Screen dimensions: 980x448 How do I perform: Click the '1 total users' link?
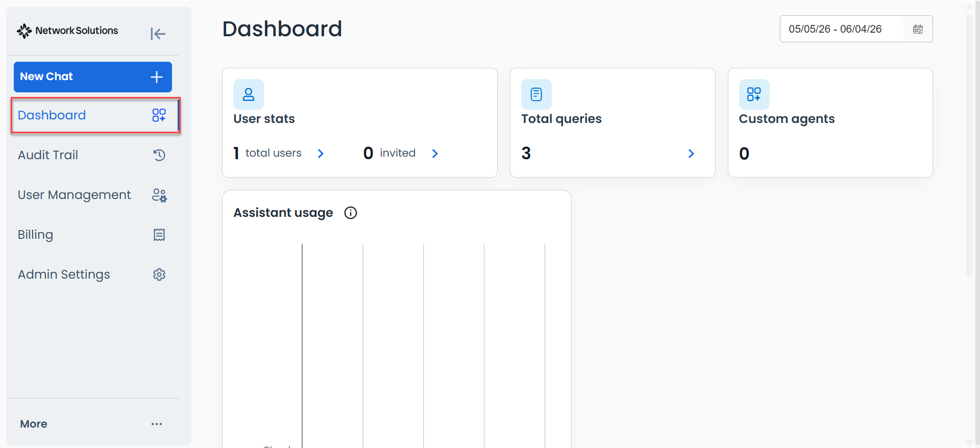(267, 153)
